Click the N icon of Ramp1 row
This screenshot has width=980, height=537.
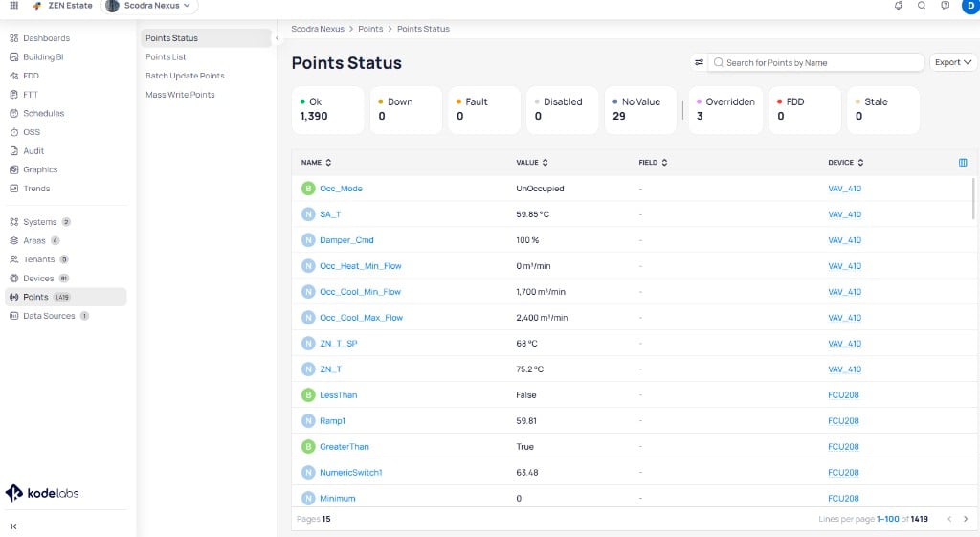tap(308, 421)
